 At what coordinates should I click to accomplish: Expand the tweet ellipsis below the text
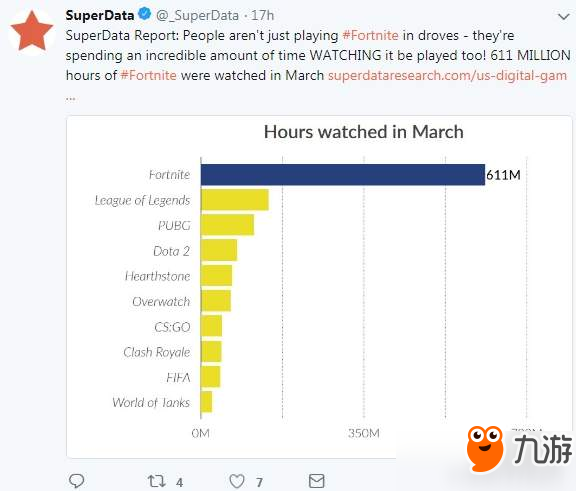pyautogui.click(x=71, y=98)
